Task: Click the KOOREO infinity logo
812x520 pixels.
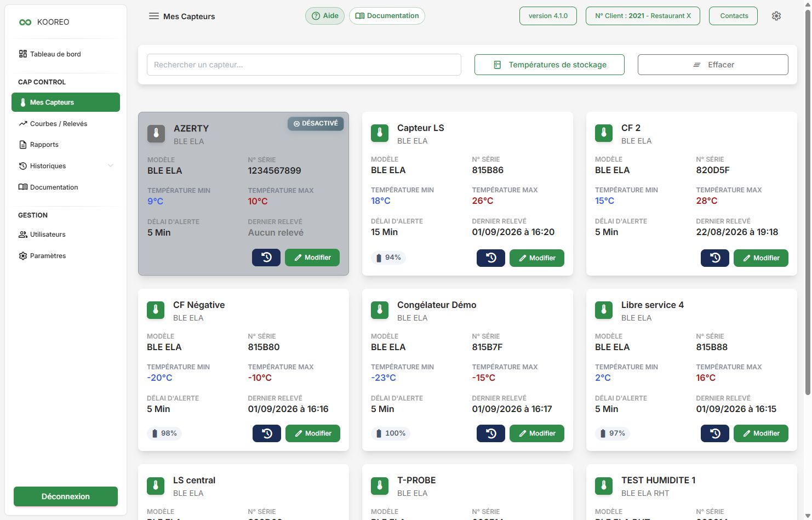Action: (25, 22)
